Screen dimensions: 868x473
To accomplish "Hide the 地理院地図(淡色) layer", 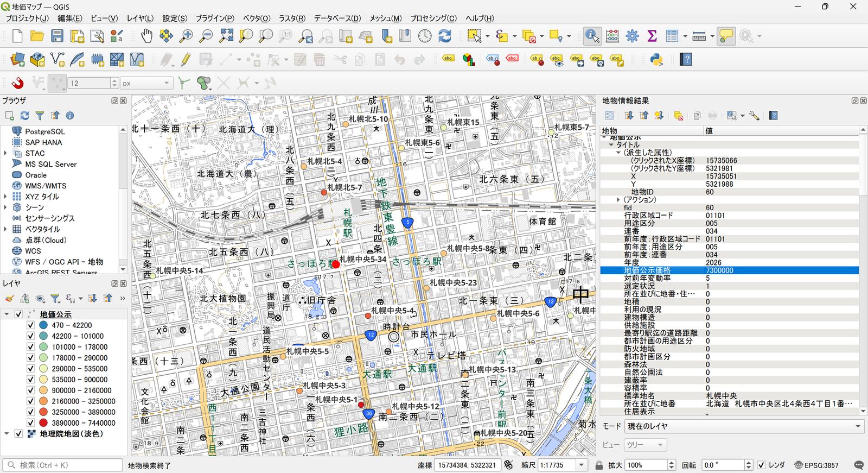I will tap(19, 434).
